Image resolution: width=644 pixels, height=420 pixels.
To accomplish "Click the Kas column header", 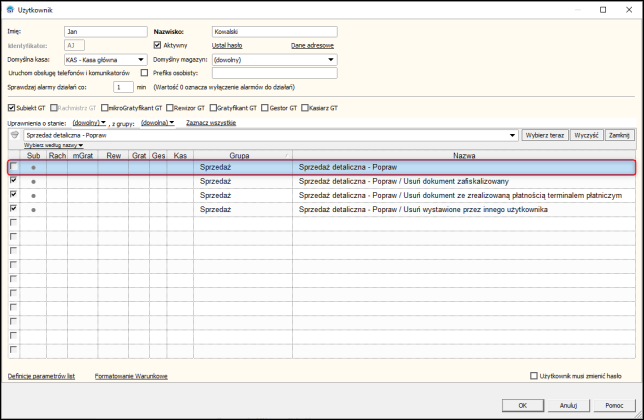I will tap(180, 156).
